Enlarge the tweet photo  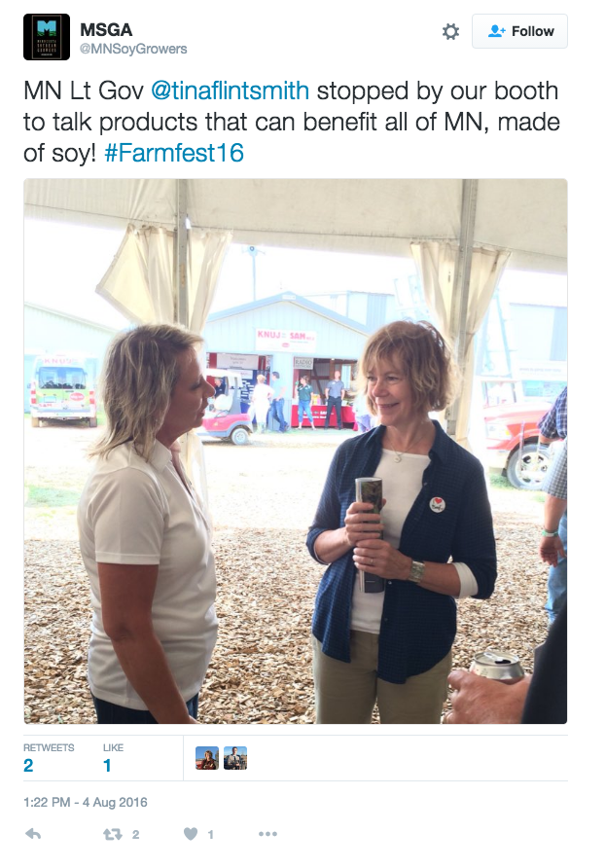[296, 451]
